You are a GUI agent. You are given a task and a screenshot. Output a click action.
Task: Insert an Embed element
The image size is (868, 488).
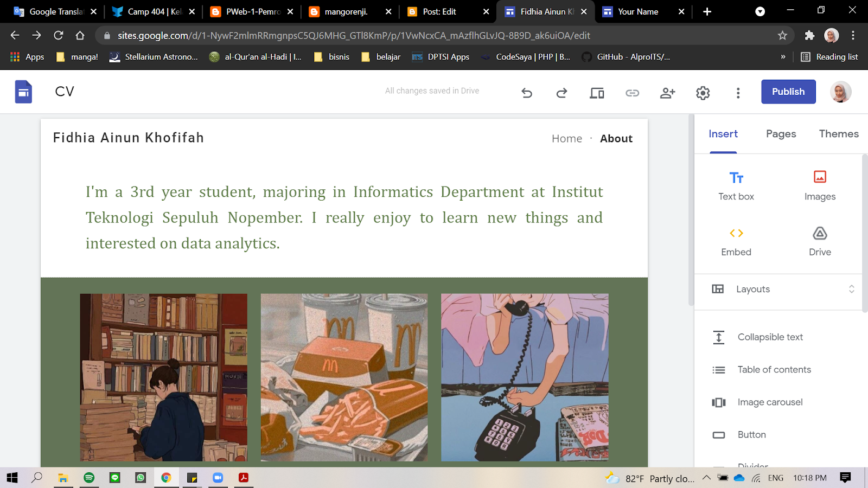(x=736, y=242)
